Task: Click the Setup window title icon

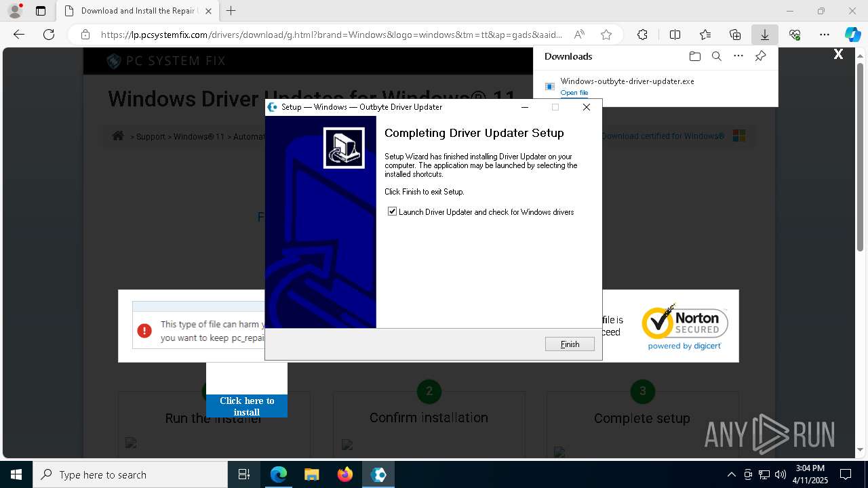Action: coord(273,107)
